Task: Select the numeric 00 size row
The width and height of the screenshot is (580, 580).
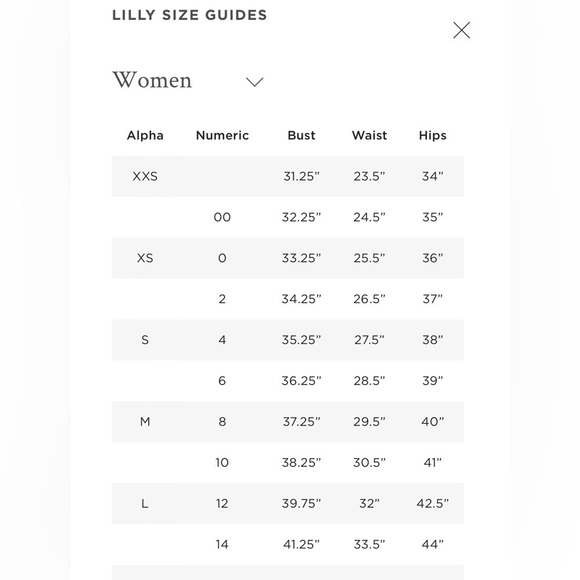Action: click(x=288, y=217)
